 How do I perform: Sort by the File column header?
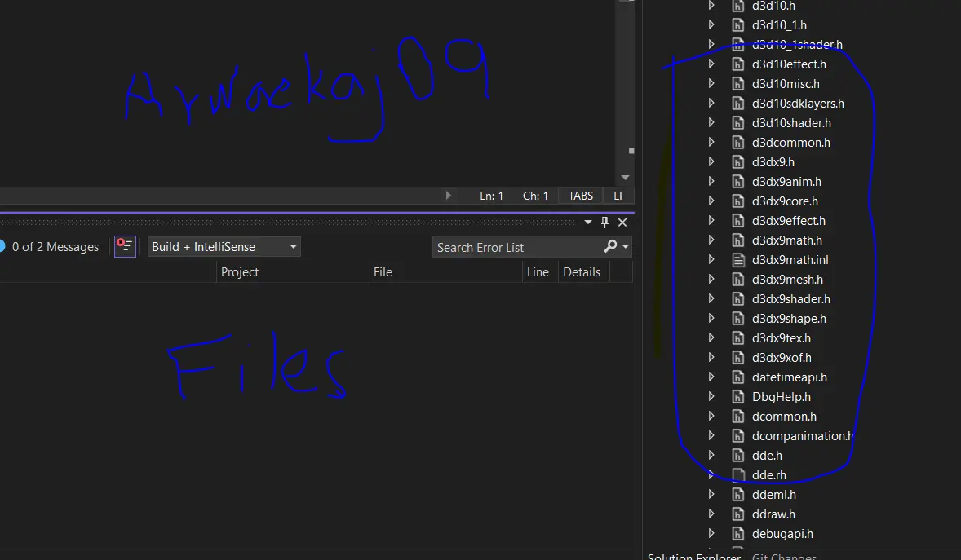click(383, 272)
